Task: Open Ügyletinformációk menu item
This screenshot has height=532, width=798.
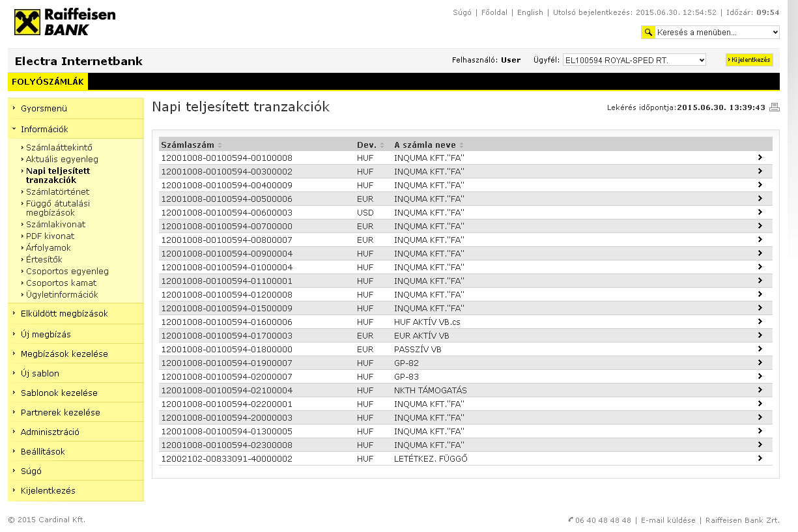Action: [62, 294]
